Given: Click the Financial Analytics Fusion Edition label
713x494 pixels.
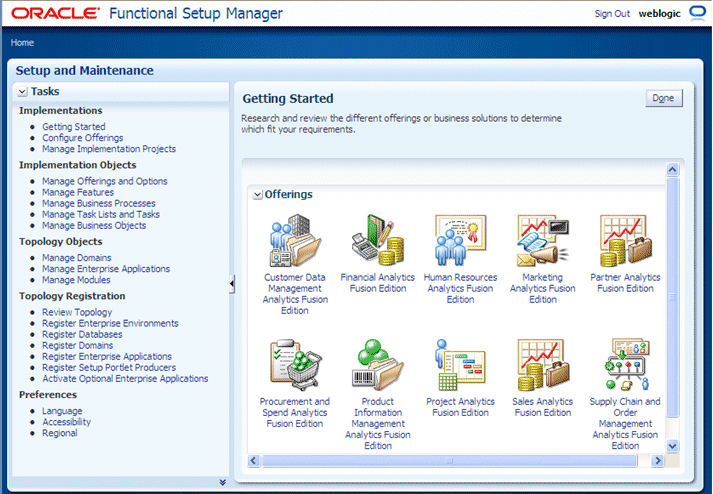Looking at the screenshot, I should click(377, 283).
